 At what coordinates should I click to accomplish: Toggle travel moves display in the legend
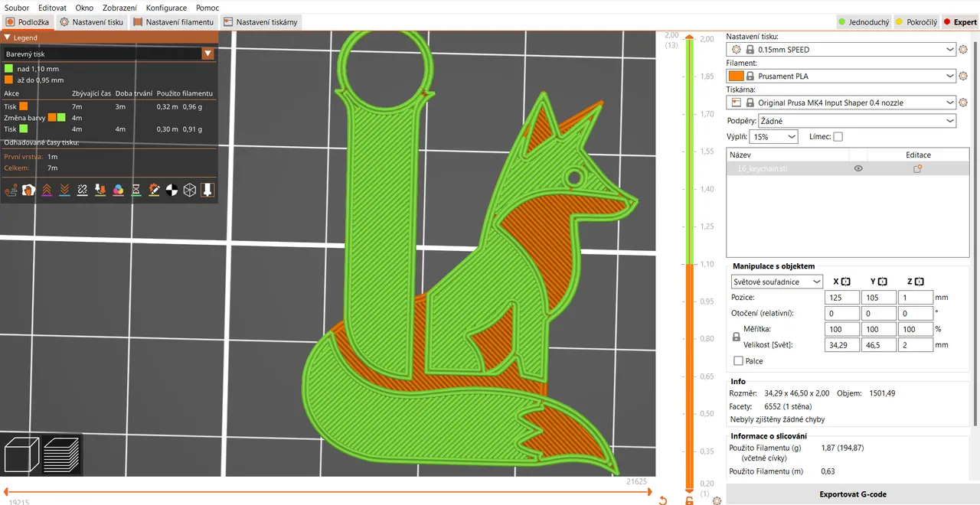coord(11,190)
